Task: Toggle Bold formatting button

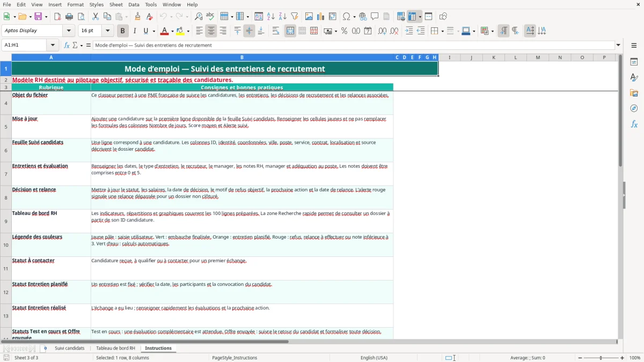Action: click(122, 31)
